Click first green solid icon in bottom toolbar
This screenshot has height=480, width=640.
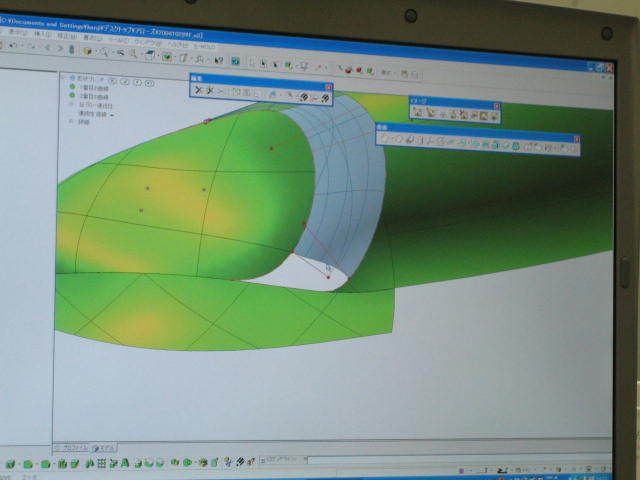point(10,464)
